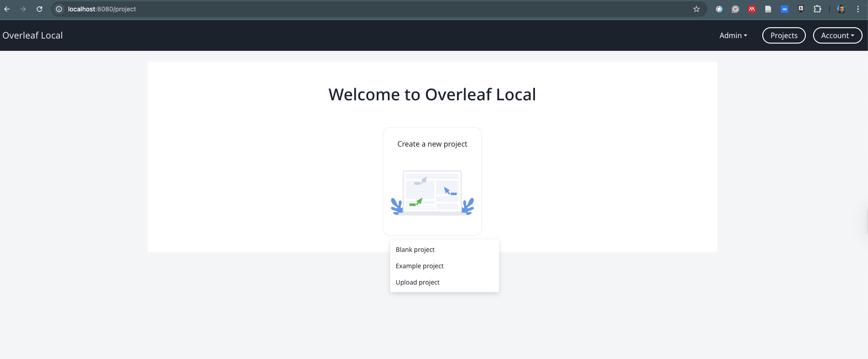Click the browser back arrow
The height and width of the screenshot is (359, 868).
(7, 9)
